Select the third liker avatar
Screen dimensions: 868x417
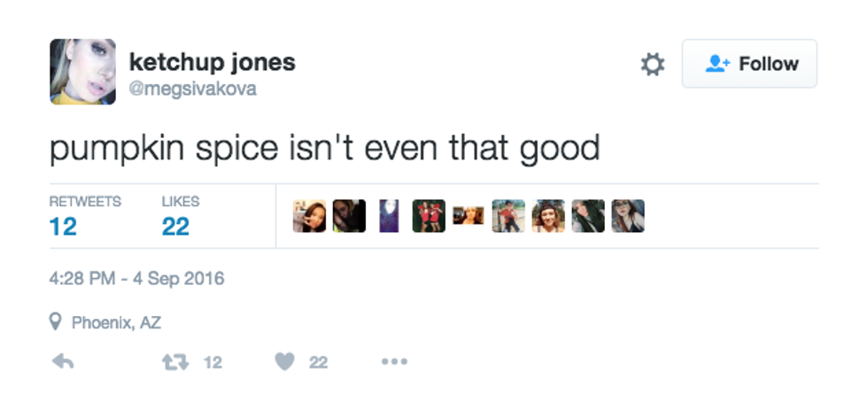click(x=389, y=216)
